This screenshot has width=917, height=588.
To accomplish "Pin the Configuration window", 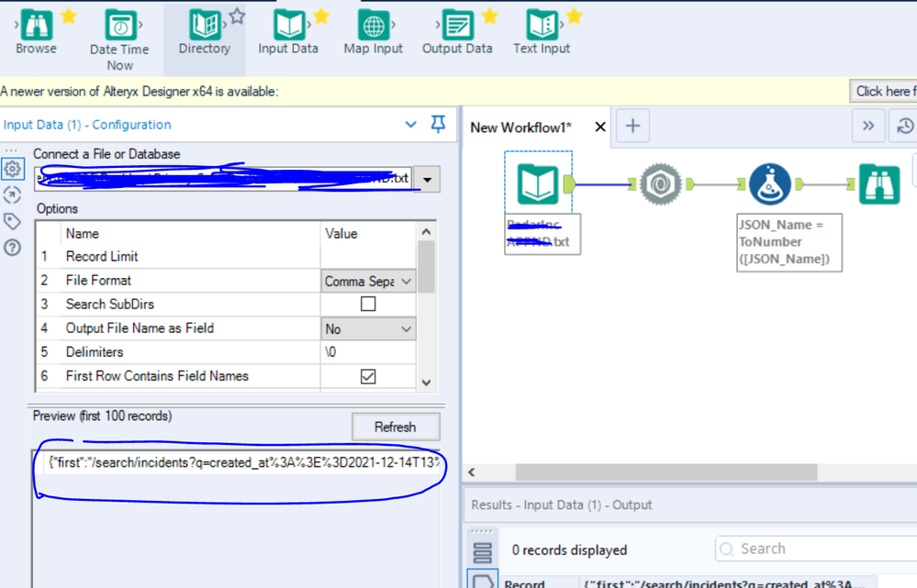I will pos(438,124).
